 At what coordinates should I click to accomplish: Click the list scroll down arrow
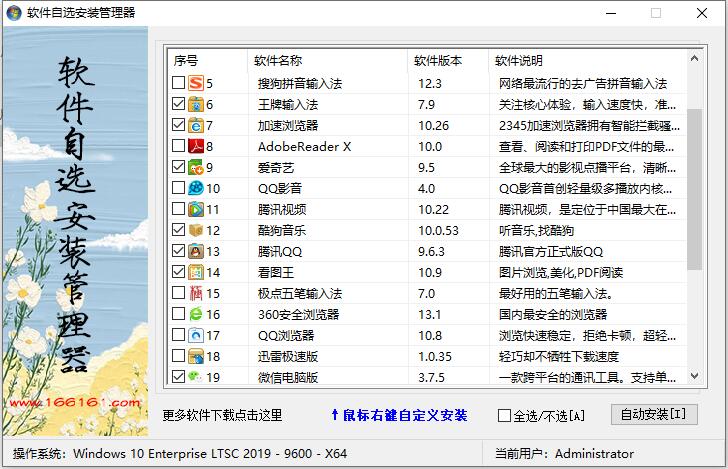695,376
